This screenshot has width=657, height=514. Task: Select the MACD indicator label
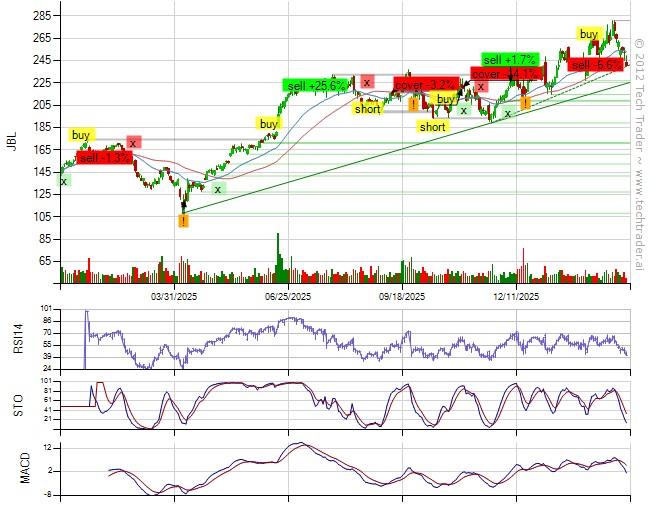coord(25,468)
